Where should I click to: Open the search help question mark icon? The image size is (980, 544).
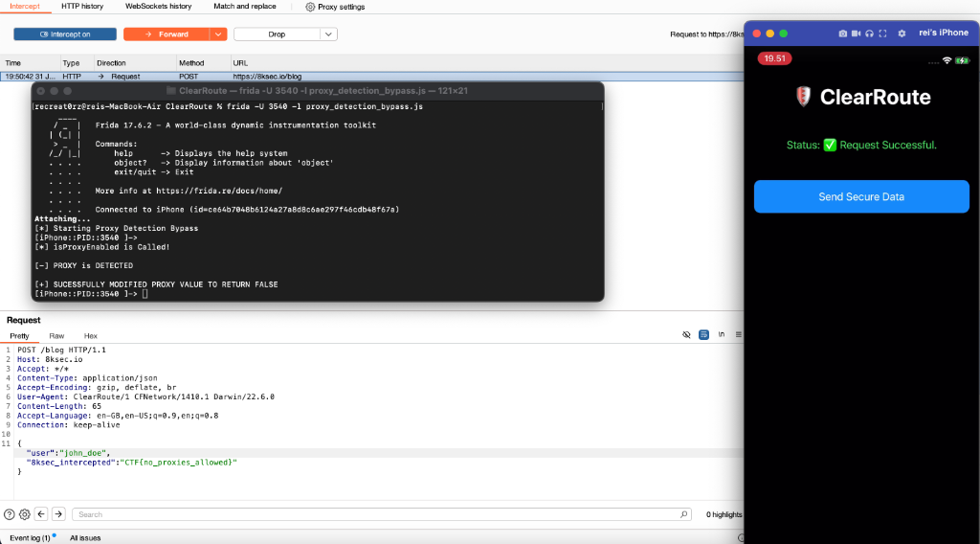10,514
